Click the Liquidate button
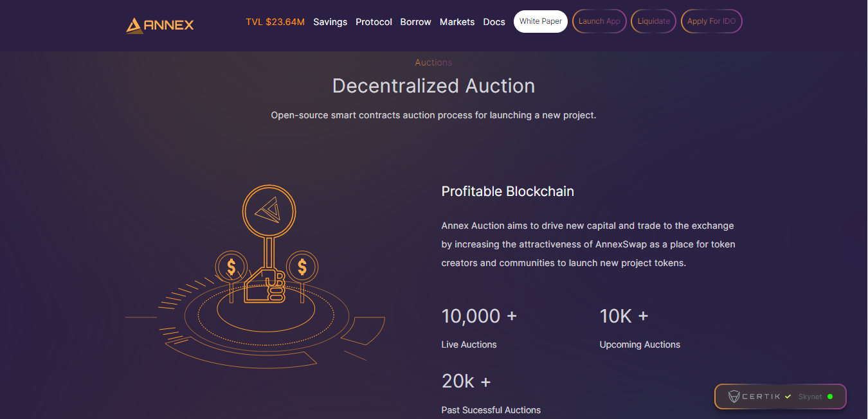Image resolution: width=868 pixels, height=419 pixels. [653, 21]
